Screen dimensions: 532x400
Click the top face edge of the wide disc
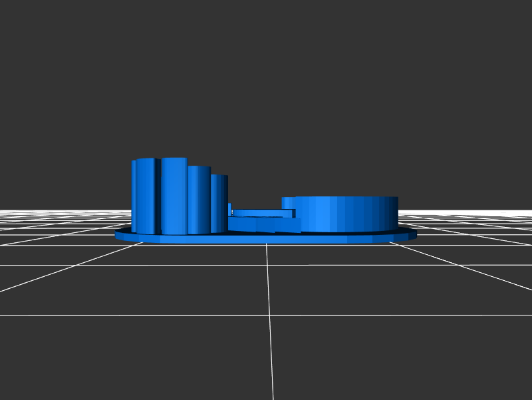pyautogui.click(x=339, y=198)
